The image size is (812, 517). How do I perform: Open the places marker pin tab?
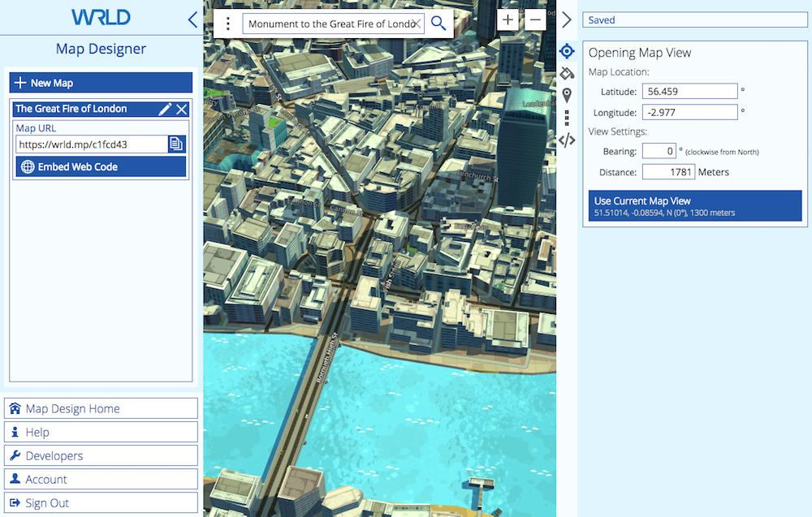tap(567, 96)
